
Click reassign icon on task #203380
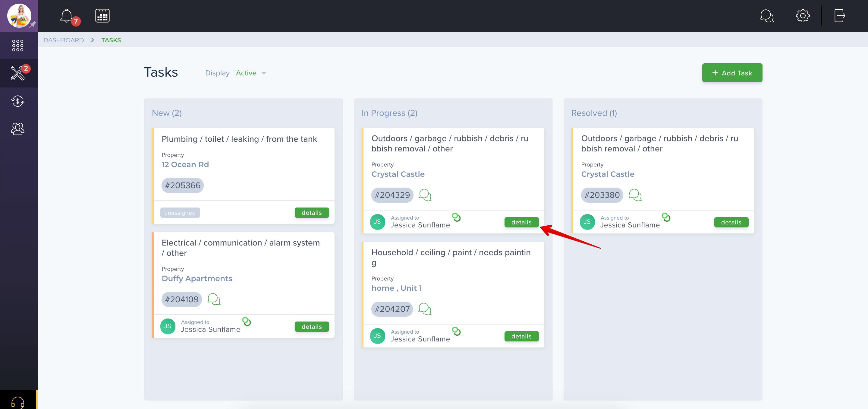(666, 217)
